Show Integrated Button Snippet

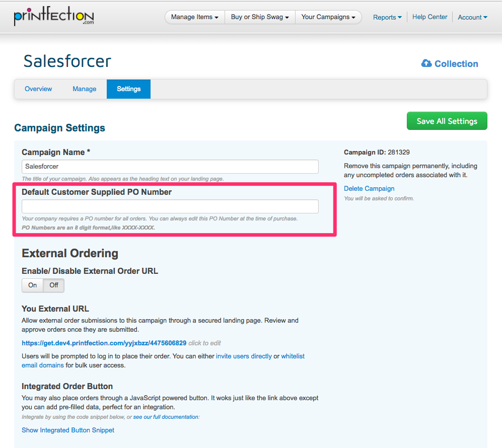(x=68, y=430)
